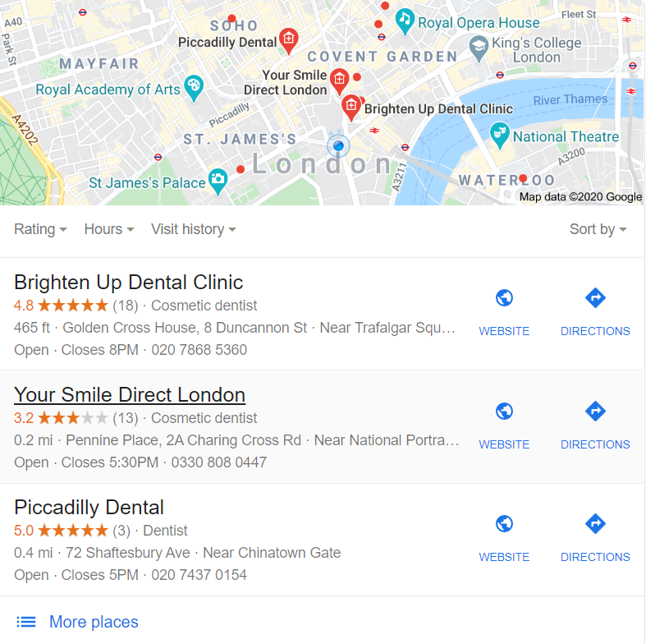This screenshot has height=644, width=646.
Task: Click the More places link
Action: click(x=94, y=622)
